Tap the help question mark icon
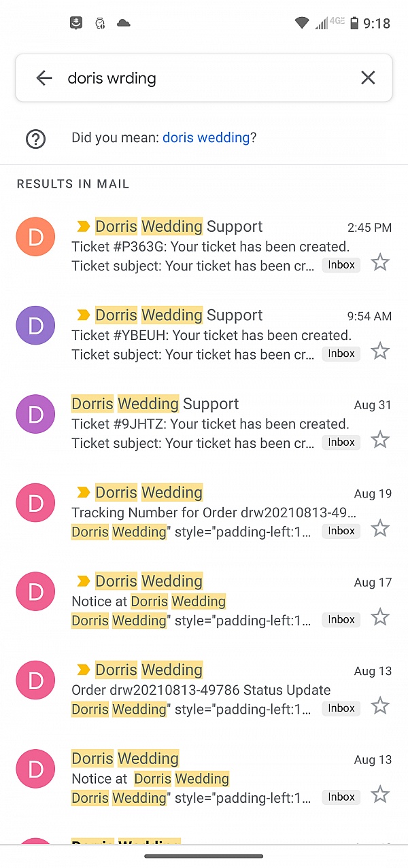This screenshot has width=408, height=868. tap(35, 139)
